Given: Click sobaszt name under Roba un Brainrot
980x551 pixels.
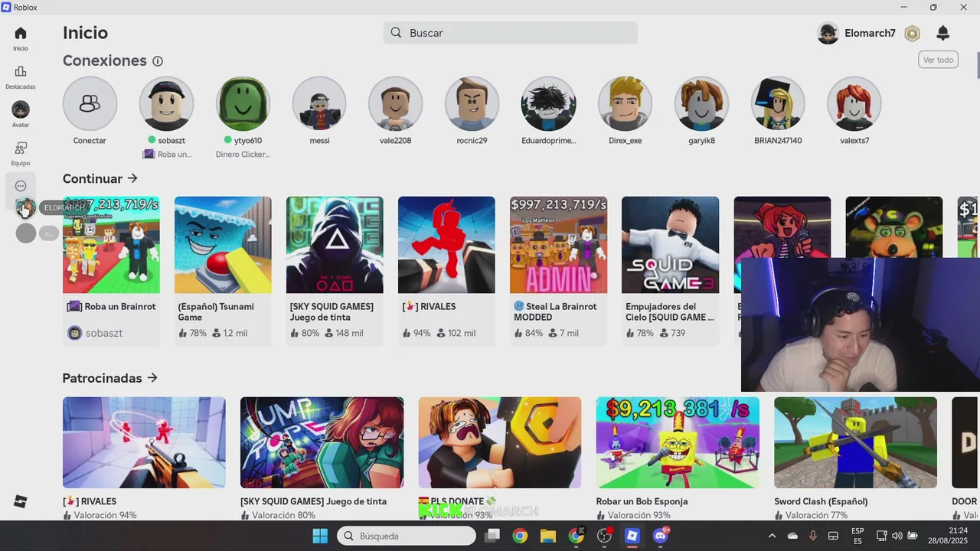Looking at the screenshot, I should click(104, 333).
